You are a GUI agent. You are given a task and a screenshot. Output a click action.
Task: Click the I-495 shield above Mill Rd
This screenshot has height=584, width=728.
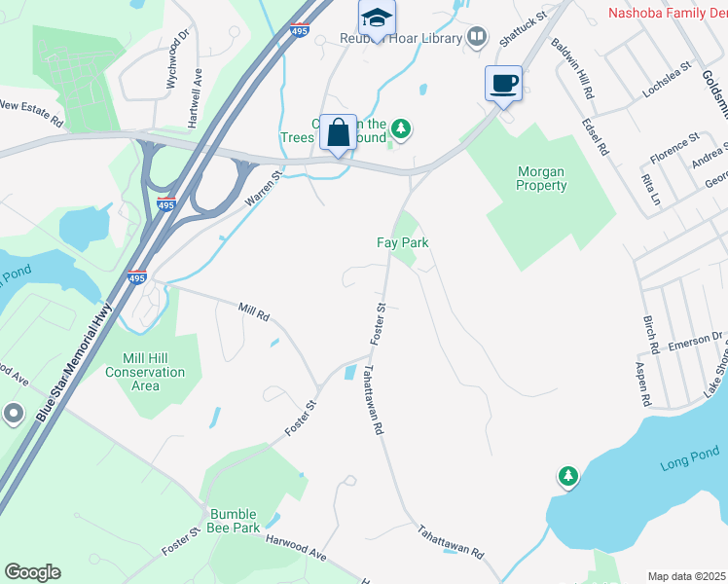[x=137, y=277]
